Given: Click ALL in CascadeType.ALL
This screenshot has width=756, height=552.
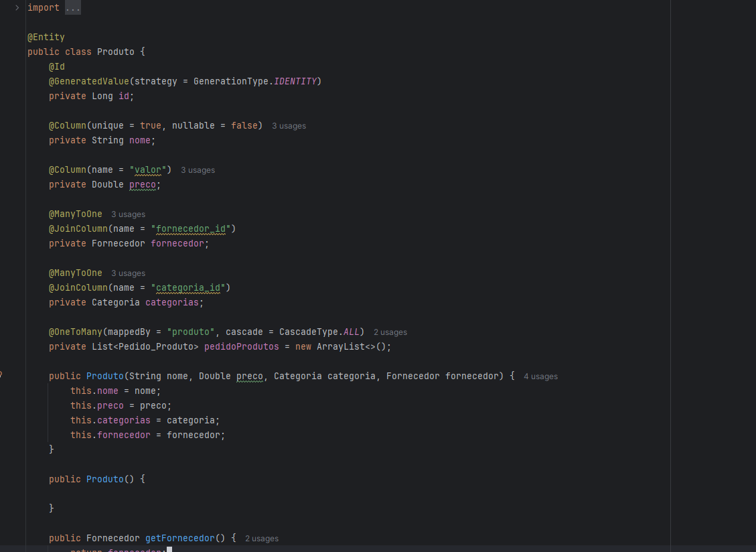Looking at the screenshot, I should coord(352,332).
